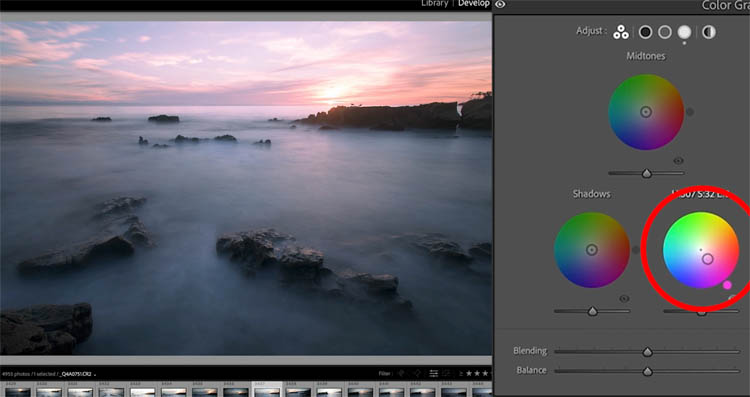The height and width of the screenshot is (397, 750).
Task: Click the Highlights wheel saturation handle
Action: (708, 259)
